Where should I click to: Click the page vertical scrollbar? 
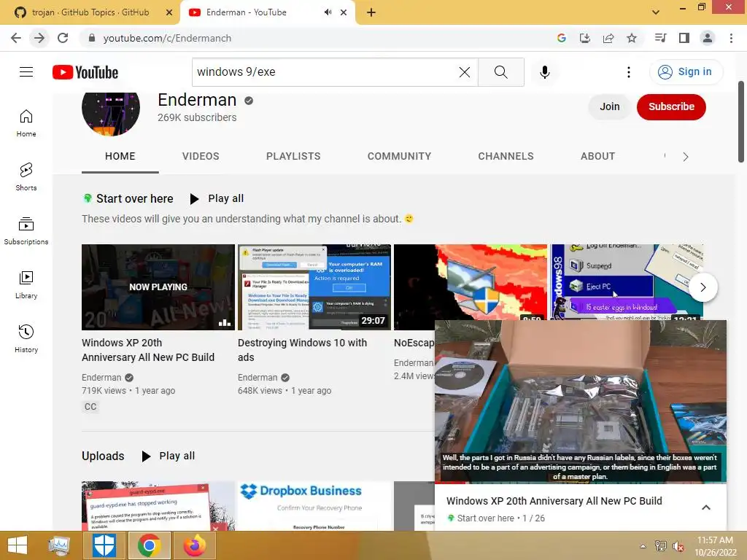[x=741, y=122]
